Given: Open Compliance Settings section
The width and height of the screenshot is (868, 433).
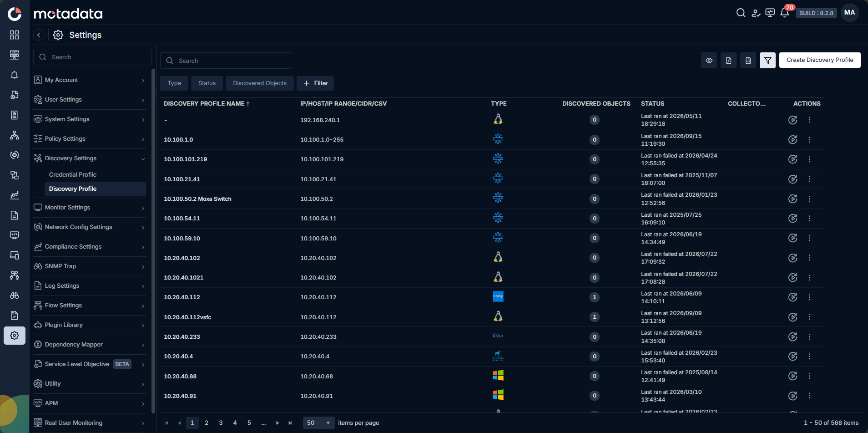Looking at the screenshot, I should point(90,247).
